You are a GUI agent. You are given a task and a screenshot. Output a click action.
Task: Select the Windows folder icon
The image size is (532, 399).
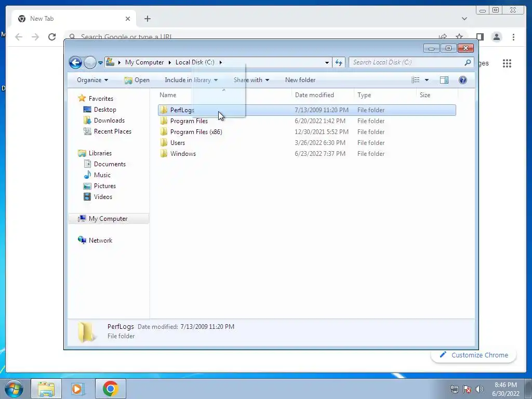pos(164,154)
